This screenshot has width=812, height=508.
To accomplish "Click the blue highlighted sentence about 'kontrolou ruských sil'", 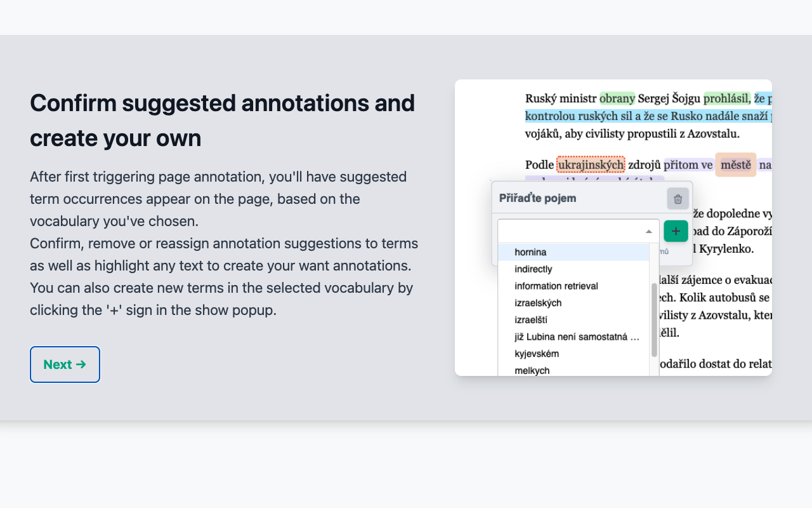I will 571,116.
